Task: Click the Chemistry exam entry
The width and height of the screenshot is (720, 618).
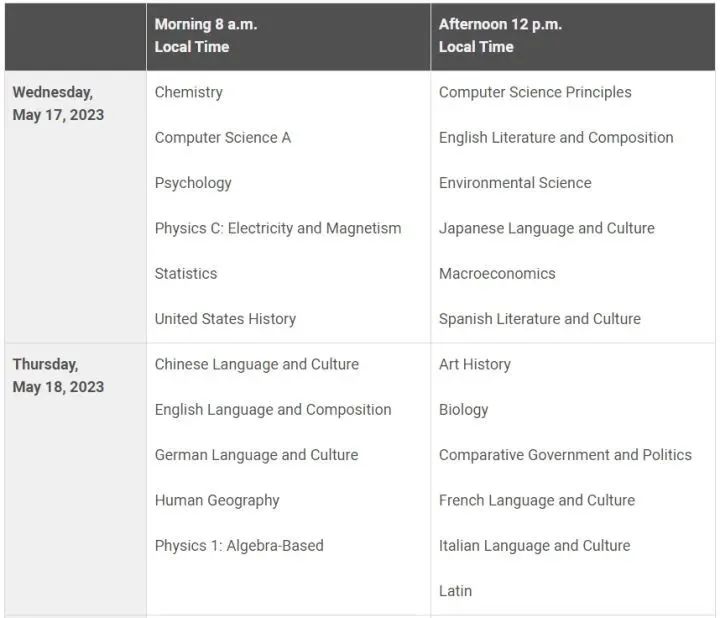Action: [189, 92]
